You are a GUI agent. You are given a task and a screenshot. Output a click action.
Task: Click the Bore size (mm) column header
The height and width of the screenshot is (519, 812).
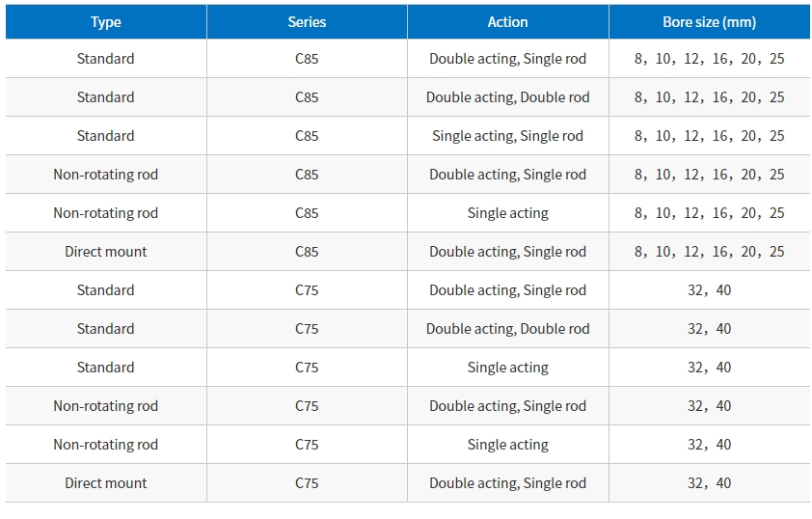pyautogui.click(x=709, y=21)
